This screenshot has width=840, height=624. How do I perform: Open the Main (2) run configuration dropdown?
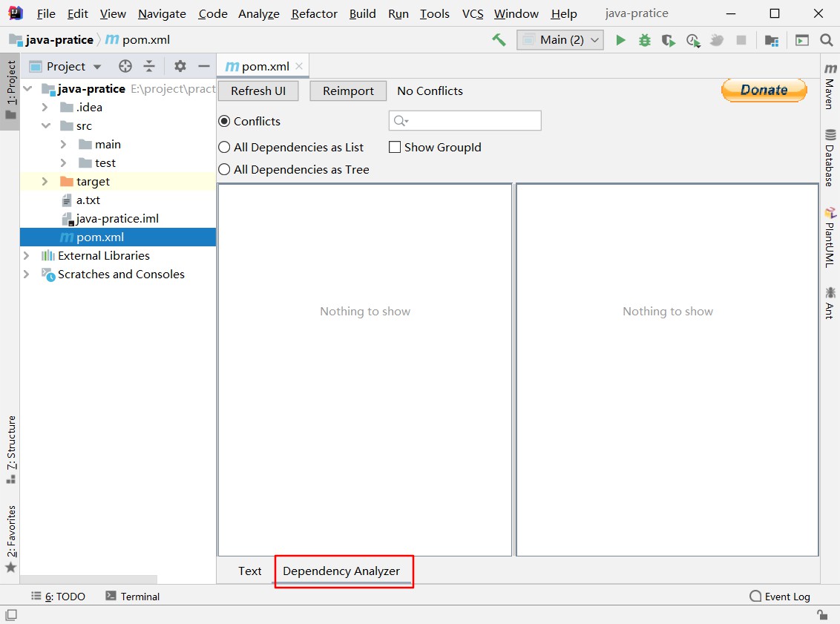coord(560,40)
